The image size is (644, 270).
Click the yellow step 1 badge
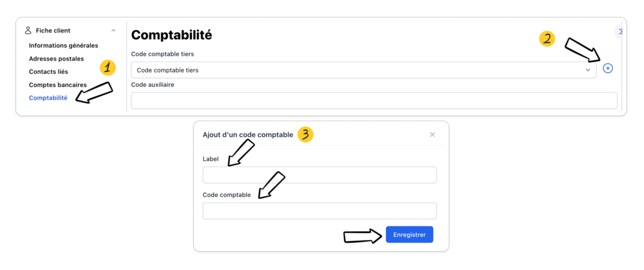point(109,67)
